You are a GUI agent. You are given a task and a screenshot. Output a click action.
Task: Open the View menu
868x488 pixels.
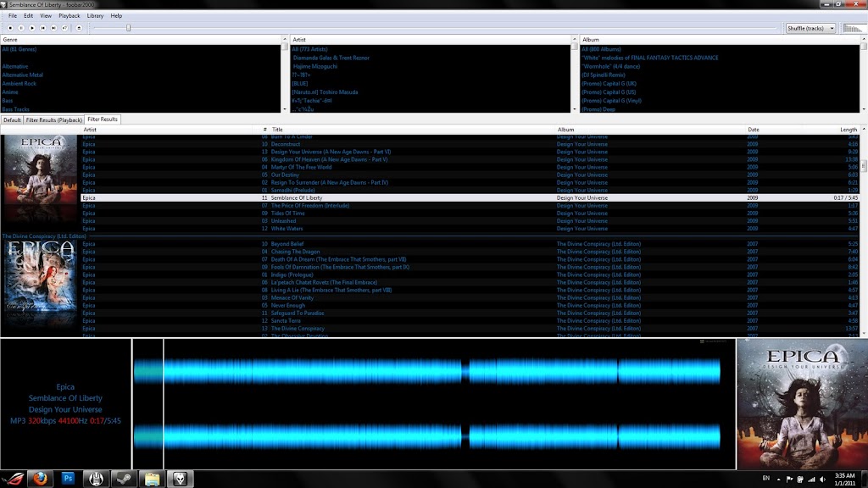(46, 16)
